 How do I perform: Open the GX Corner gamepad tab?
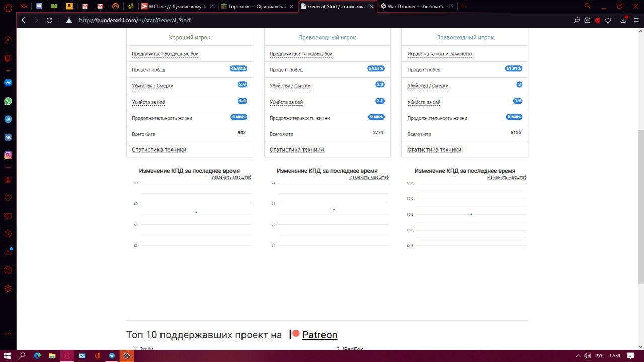[x=24, y=6]
